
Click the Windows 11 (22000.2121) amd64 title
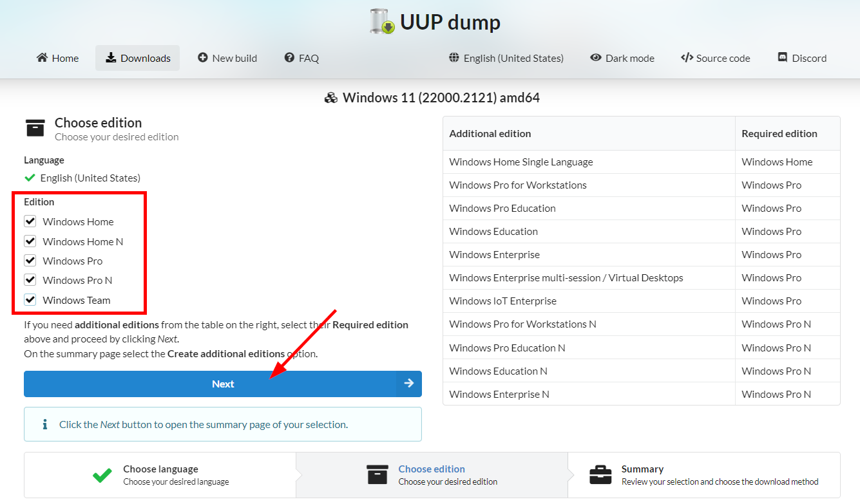tap(441, 98)
